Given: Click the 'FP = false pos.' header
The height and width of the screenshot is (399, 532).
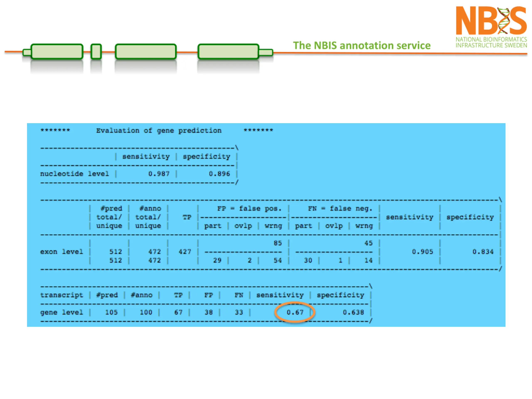Looking at the screenshot, I should click(249, 208).
